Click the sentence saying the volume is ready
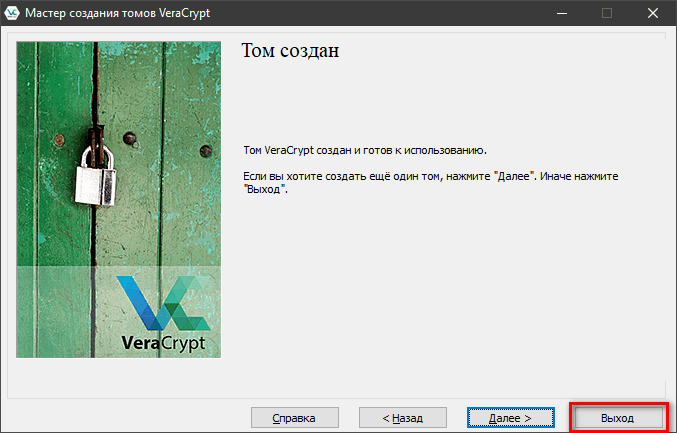Image resolution: width=677 pixels, height=433 pixels. tap(365, 150)
